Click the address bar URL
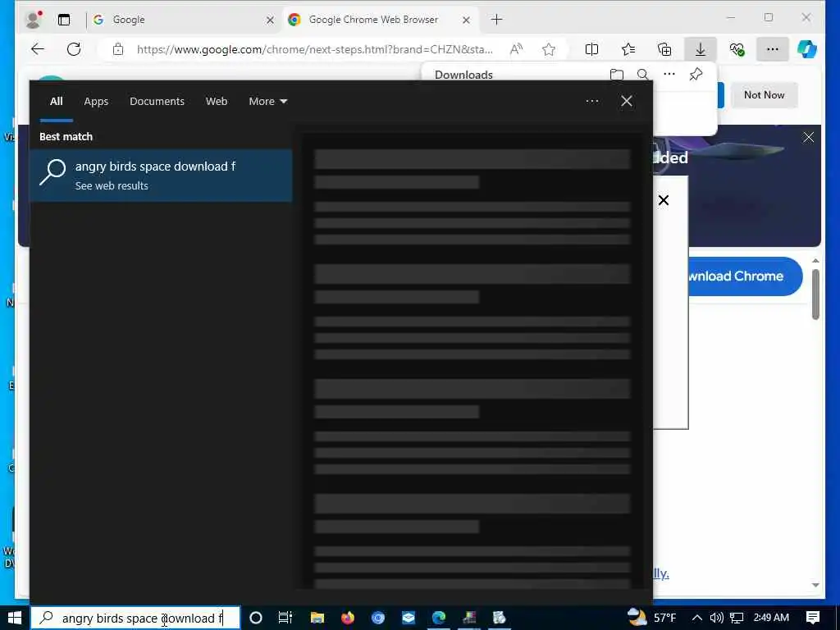The height and width of the screenshot is (630, 840). click(x=314, y=49)
